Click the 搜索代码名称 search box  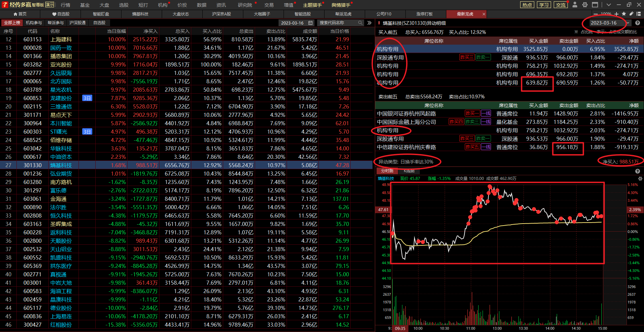(x=341, y=23)
